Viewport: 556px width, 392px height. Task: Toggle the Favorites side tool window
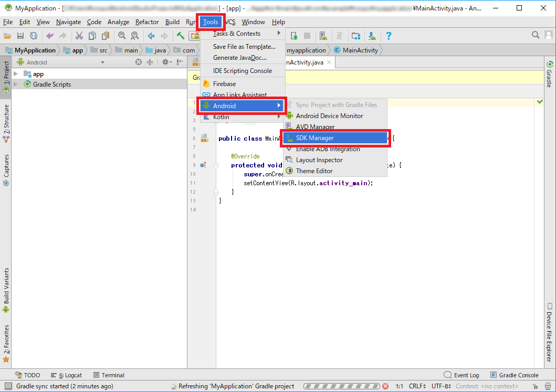6,344
